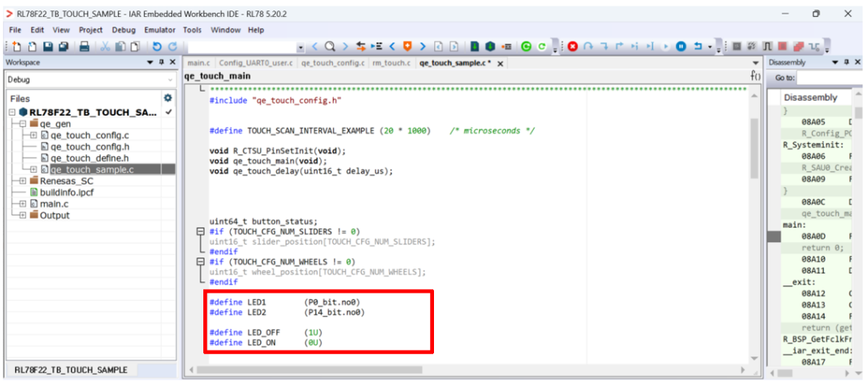Click the Save All toolbar icon
This screenshot has height=386, width=868.
pyautogui.click(x=63, y=47)
